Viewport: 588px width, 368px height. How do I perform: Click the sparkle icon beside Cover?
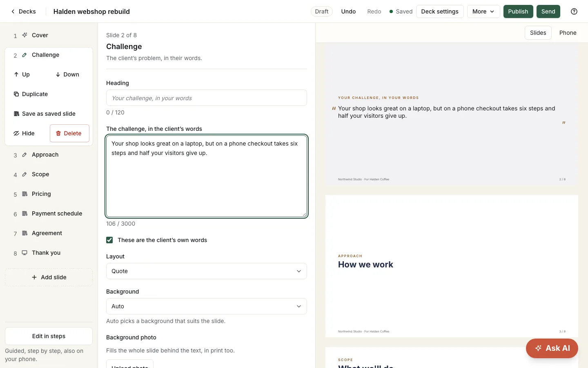pyautogui.click(x=24, y=35)
